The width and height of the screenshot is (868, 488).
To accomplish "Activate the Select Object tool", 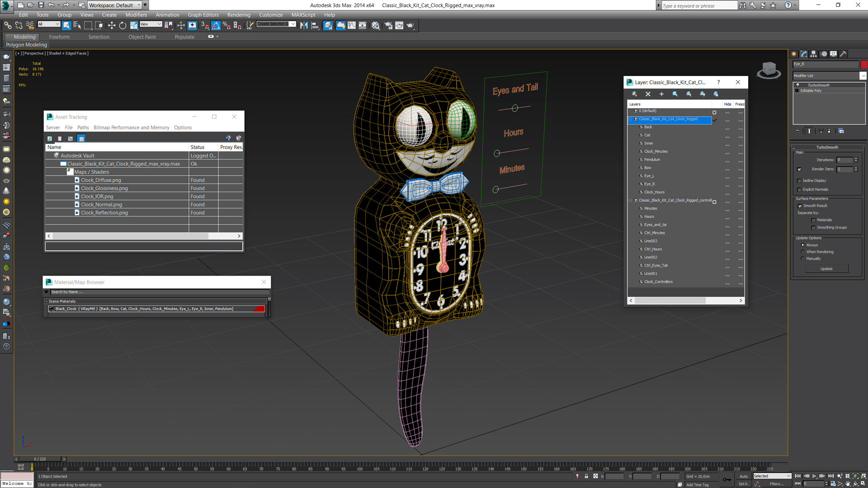I will tap(66, 25).
